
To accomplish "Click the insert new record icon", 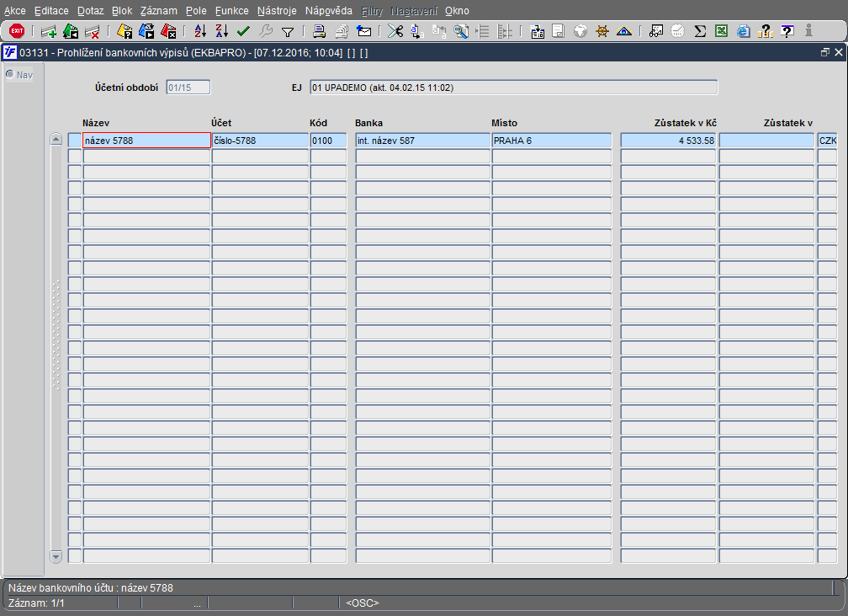I will (x=49, y=31).
